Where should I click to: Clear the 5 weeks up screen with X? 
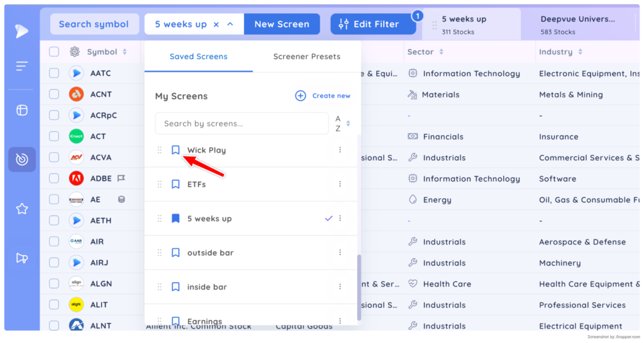click(216, 24)
